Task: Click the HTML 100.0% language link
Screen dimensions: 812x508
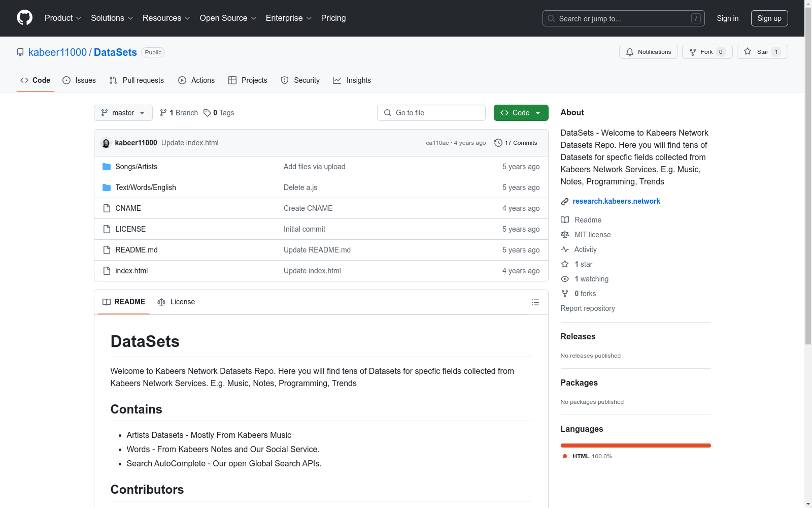Action: point(588,456)
